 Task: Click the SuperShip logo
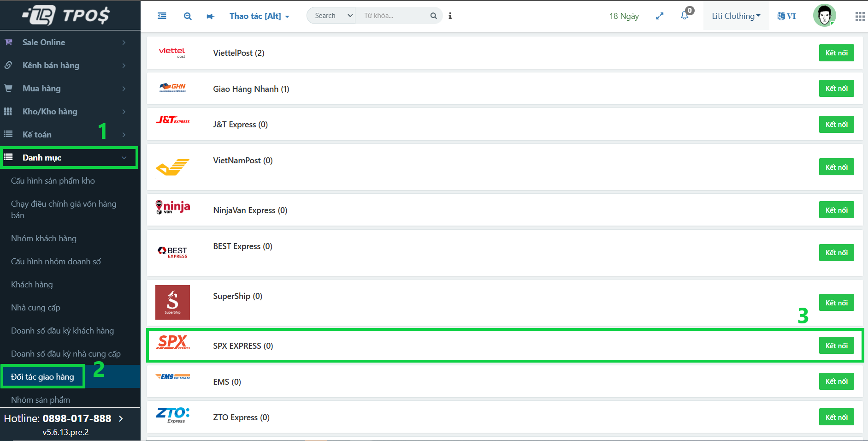pos(172,302)
